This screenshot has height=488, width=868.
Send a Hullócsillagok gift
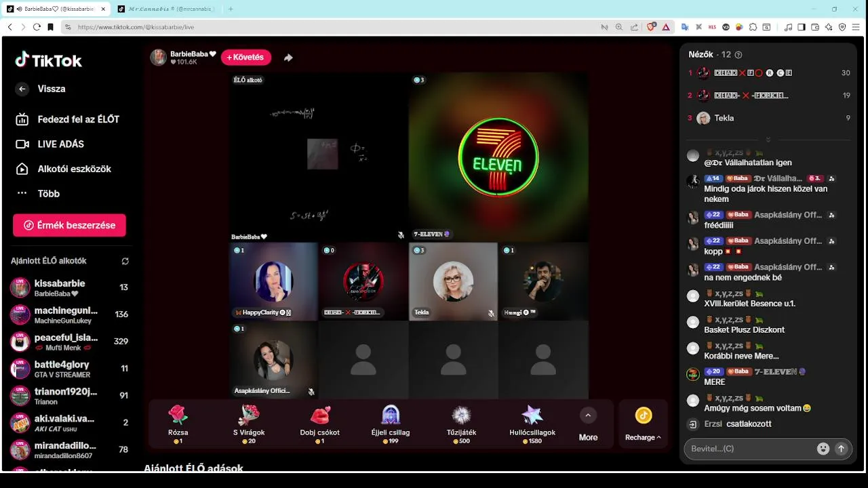click(x=532, y=424)
